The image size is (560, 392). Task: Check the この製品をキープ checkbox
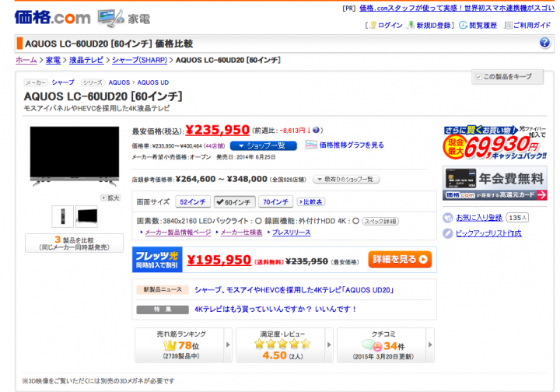coord(479,77)
